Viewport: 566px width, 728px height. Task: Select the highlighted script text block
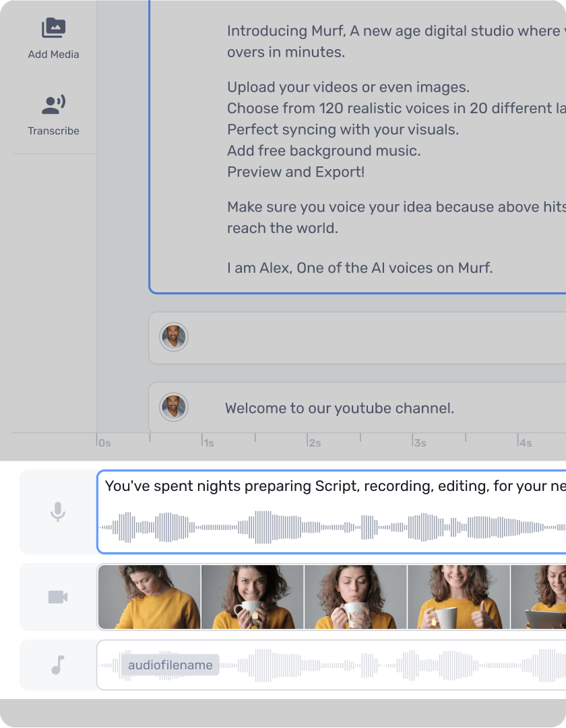click(357, 148)
